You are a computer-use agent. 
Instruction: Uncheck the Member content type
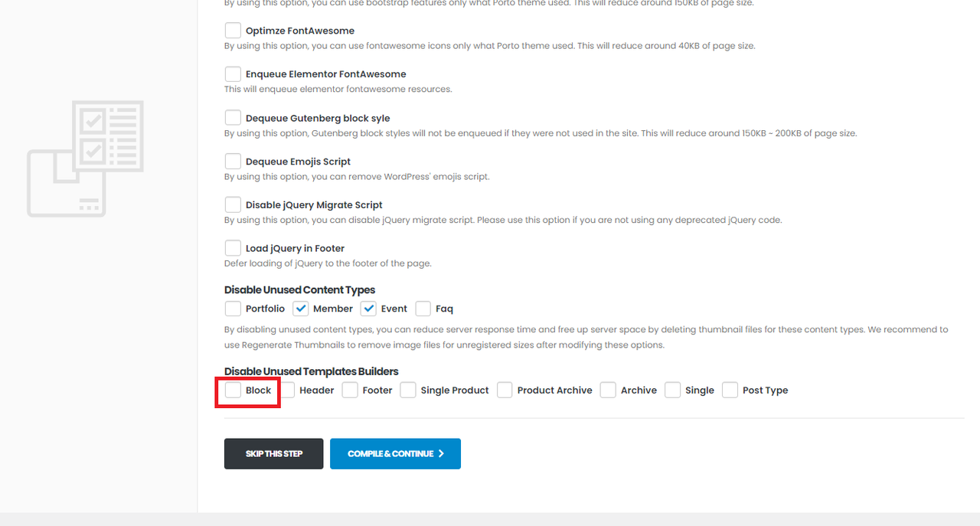[300, 309]
